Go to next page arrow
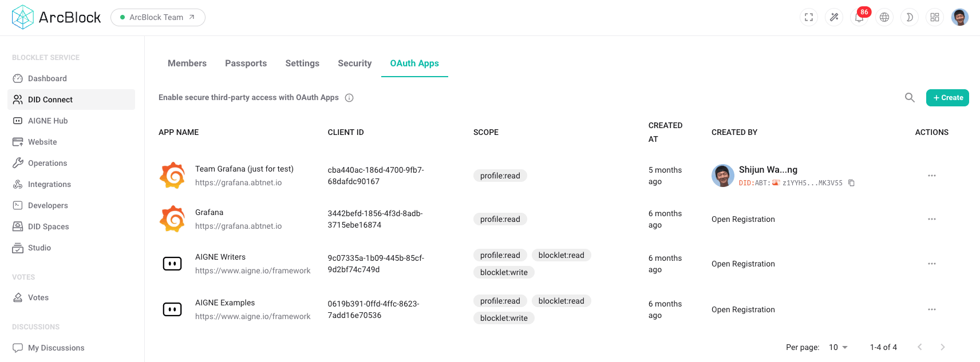The image size is (980, 362). coord(943,347)
